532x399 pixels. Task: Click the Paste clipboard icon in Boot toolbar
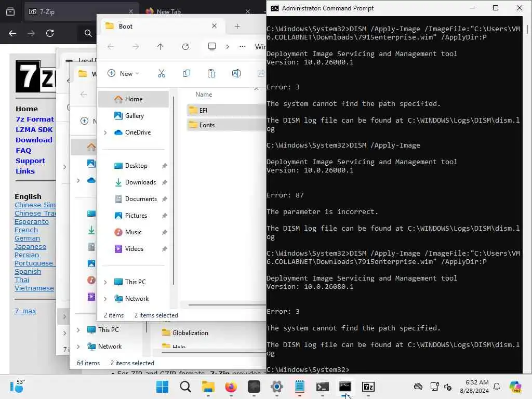point(211,73)
